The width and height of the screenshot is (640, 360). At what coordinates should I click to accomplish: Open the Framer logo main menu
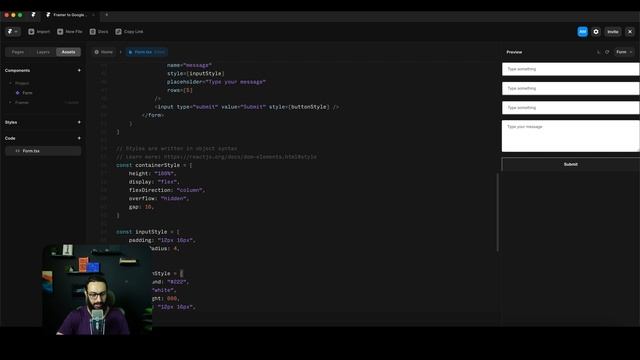13,31
